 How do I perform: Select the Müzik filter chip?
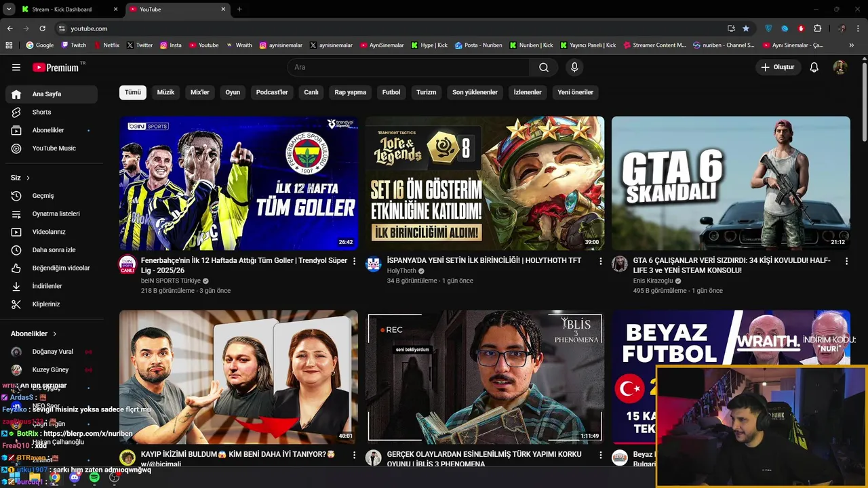(165, 92)
